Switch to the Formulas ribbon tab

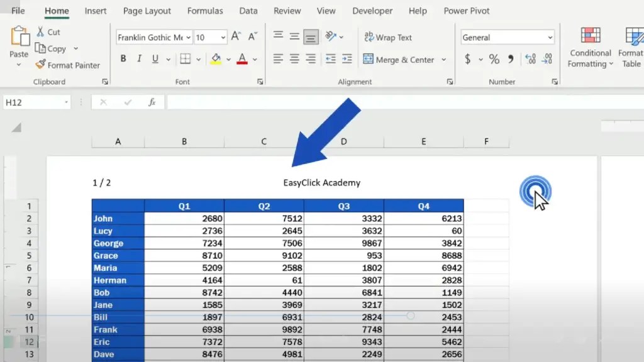[x=205, y=11]
